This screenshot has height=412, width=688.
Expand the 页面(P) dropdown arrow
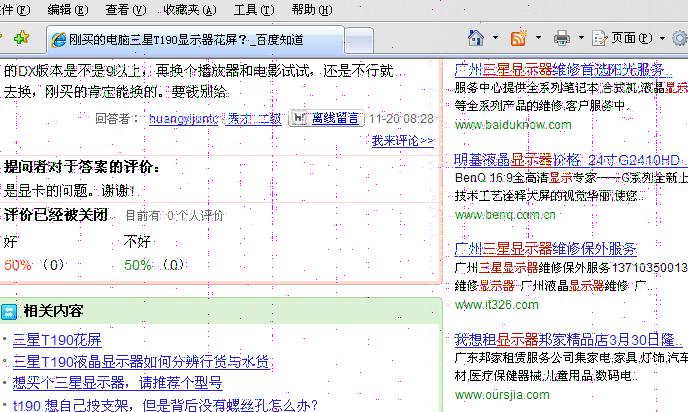(x=663, y=38)
